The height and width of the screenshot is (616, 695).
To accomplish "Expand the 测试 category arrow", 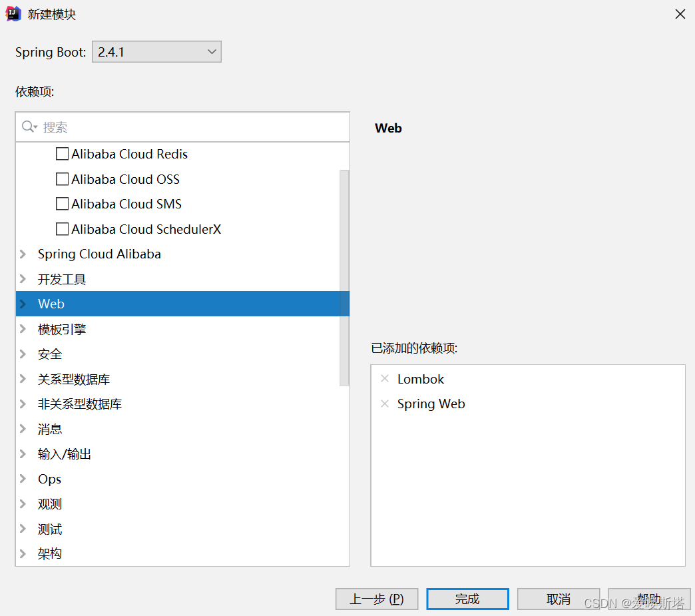I will coord(23,529).
